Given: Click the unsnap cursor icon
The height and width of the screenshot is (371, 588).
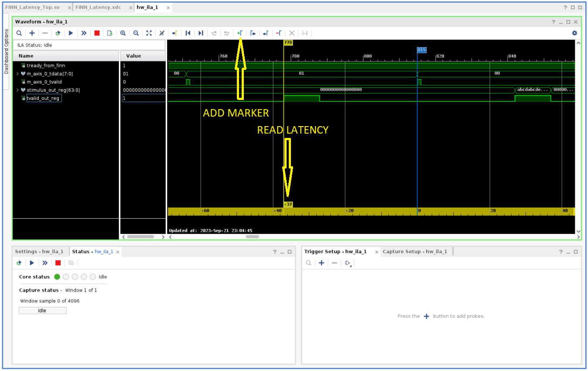Looking at the screenshot, I should point(162,33).
